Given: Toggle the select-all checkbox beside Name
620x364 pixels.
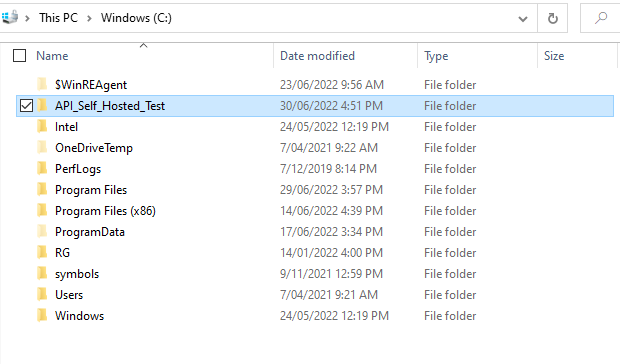Looking at the screenshot, I should [x=19, y=56].
